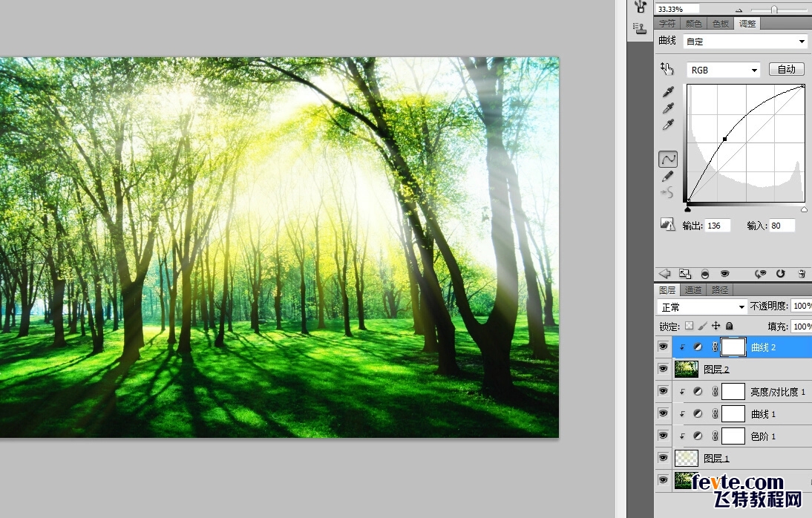The height and width of the screenshot is (518, 812).
Task: Hide the 亮度/对比度 1 layer
Action: [663, 391]
